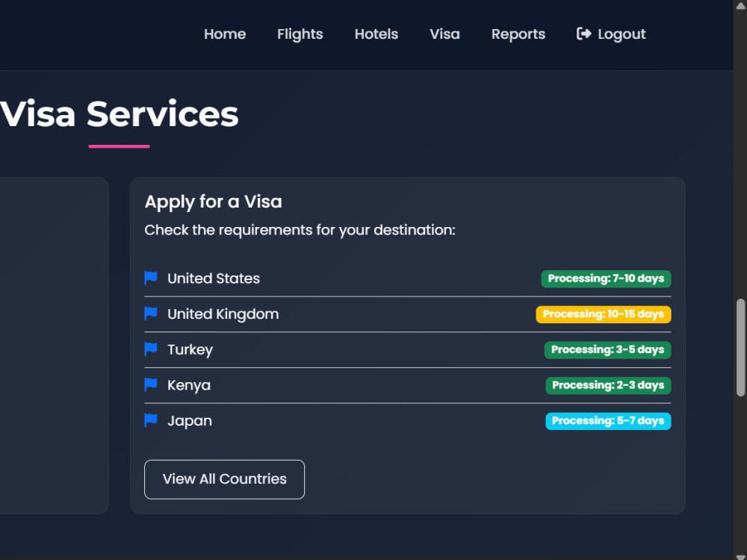Click the flag icon beside Kenya
Image resolution: width=747 pixels, height=560 pixels.
click(151, 385)
